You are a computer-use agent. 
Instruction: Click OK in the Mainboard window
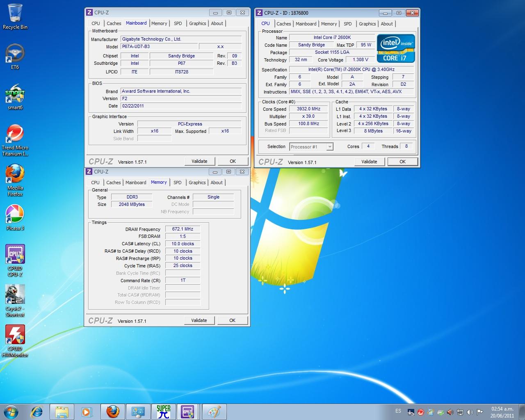click(233, 161)
